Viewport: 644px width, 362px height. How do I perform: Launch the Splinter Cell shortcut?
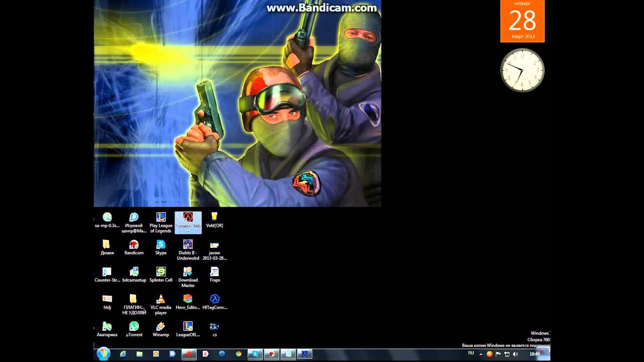(x=161, y=275)
